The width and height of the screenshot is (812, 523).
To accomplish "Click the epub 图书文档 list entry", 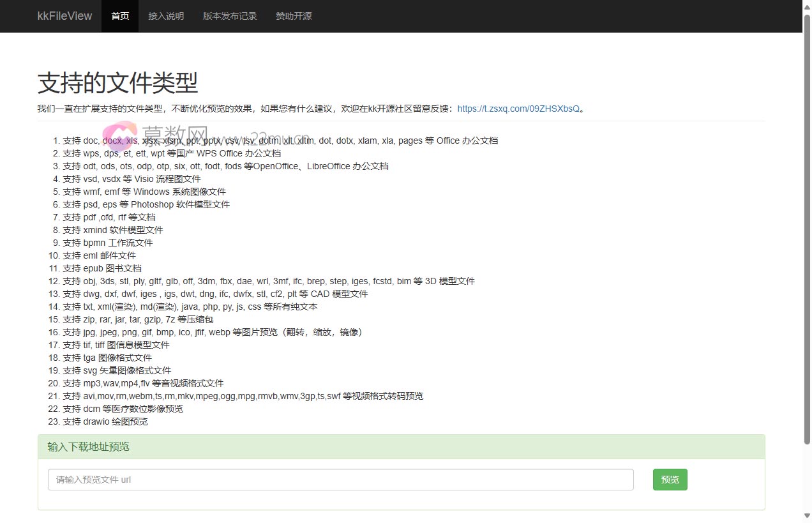I will coord(102,268).
